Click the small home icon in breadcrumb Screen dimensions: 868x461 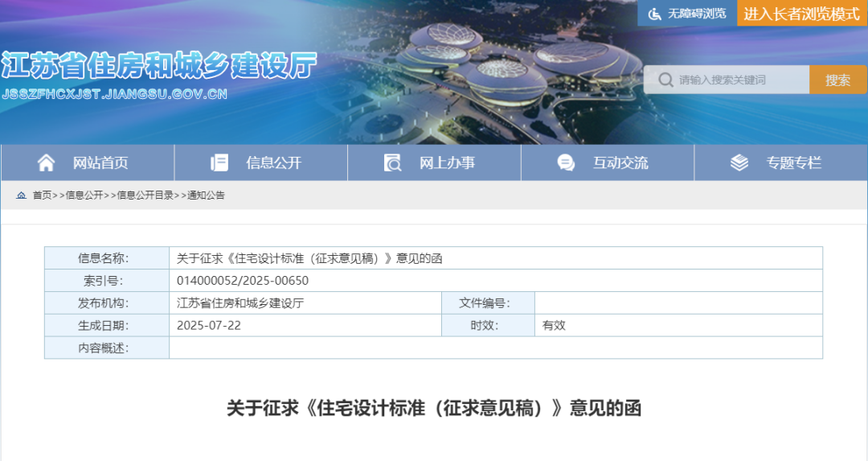[21, 195]
